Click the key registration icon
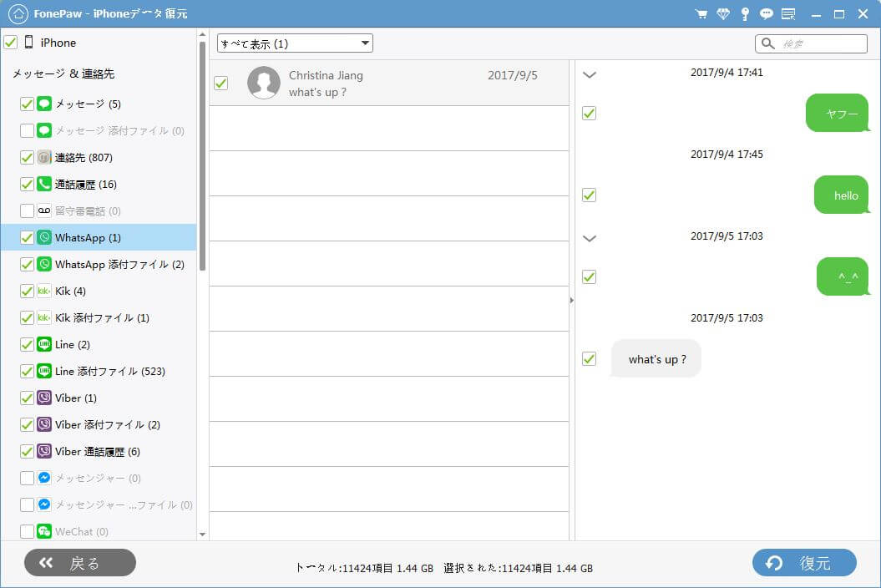Image resolution: width=881 pixels, height=588 pixels. click(745, 14)
